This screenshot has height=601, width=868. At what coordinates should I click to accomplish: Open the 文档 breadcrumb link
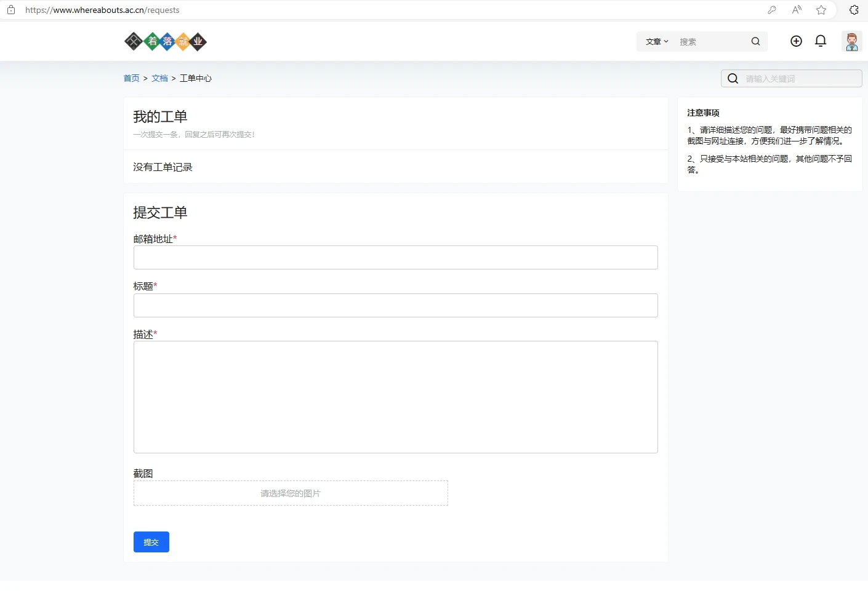pos(159,78)
